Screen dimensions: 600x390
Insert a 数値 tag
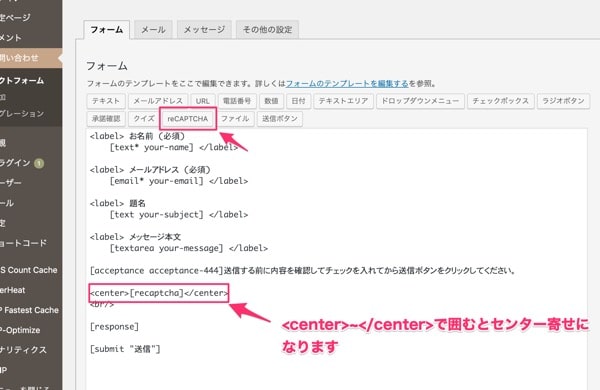coord(271,101)
